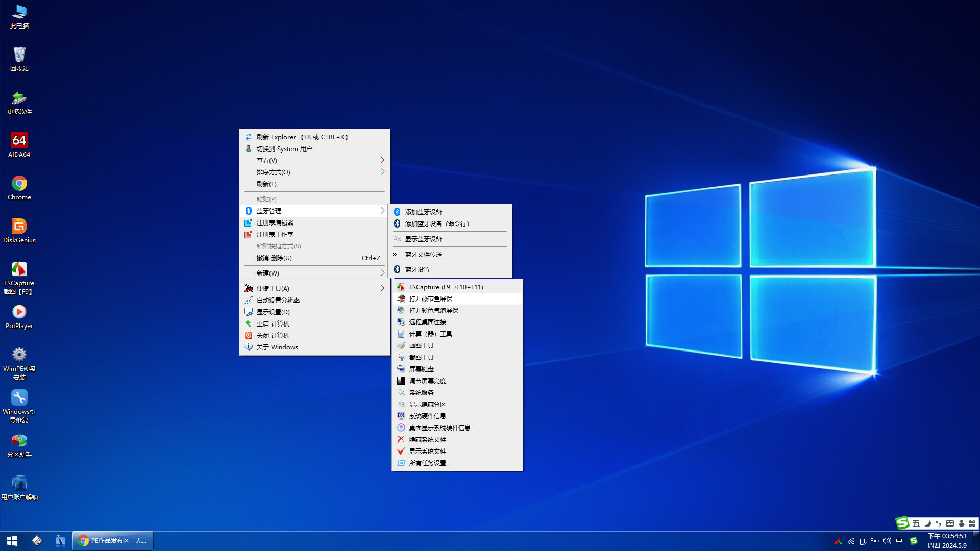Open 系统服务 from the submenu
Screen dimensions: 980x551
click(x=457, y=392)
